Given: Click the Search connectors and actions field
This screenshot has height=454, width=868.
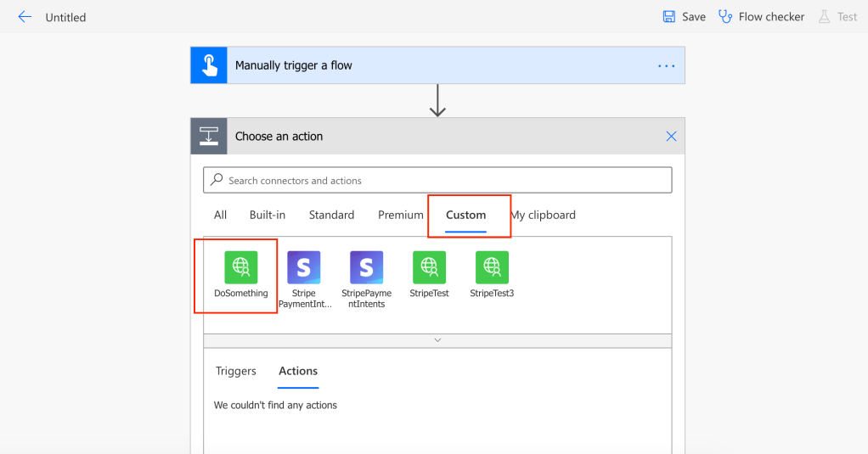Looking at the screenshot, I should coord(437,180).
